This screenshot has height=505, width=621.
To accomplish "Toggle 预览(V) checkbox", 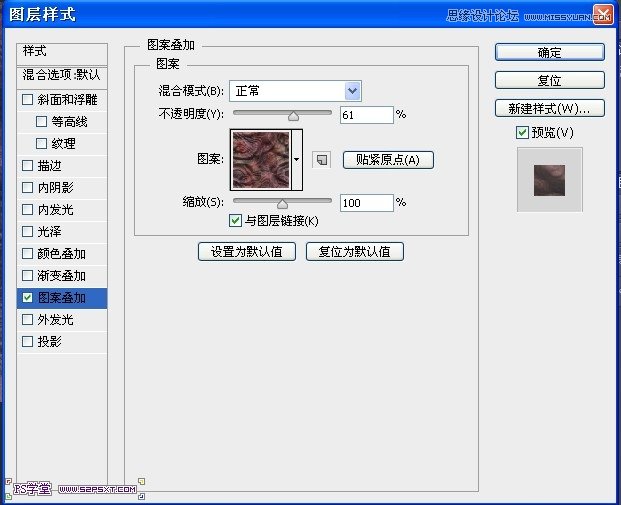I will 522,132.
